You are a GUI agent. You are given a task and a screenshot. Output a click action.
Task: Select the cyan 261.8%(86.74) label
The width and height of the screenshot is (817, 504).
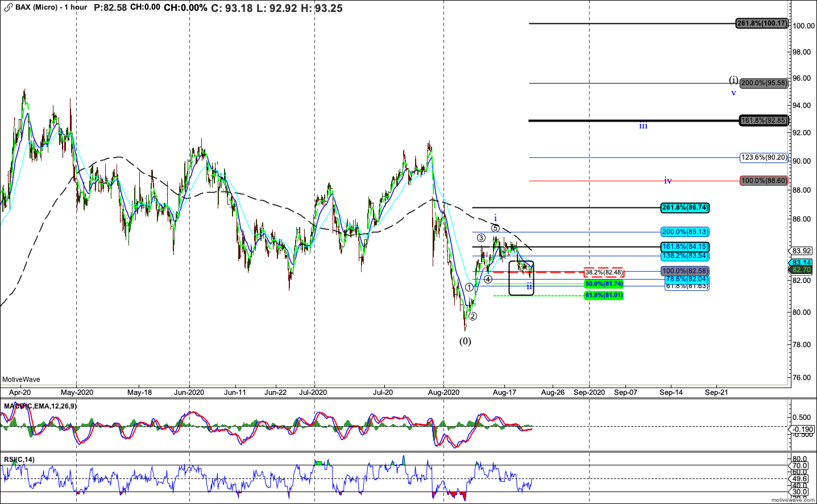click(685, 207)
